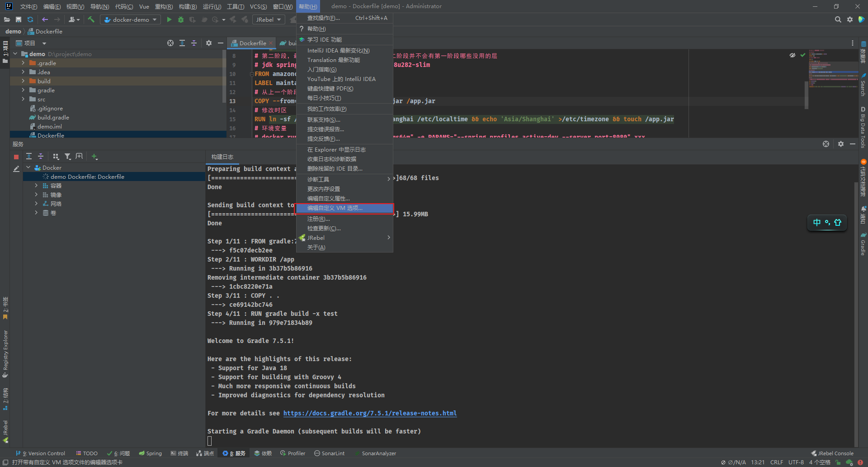Viewport: 868px width, 467px height.
Task: Click the red error indicator in status bar
Action: coord(860,462)
